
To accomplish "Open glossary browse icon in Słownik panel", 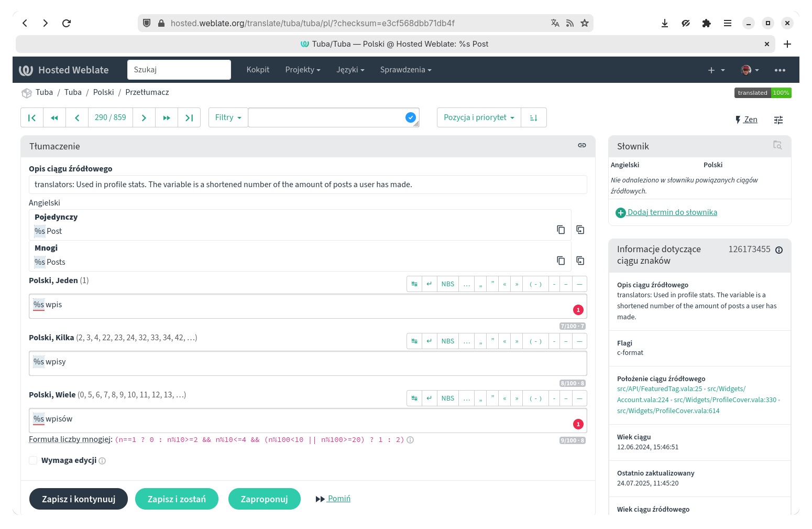I will point(777,145).
